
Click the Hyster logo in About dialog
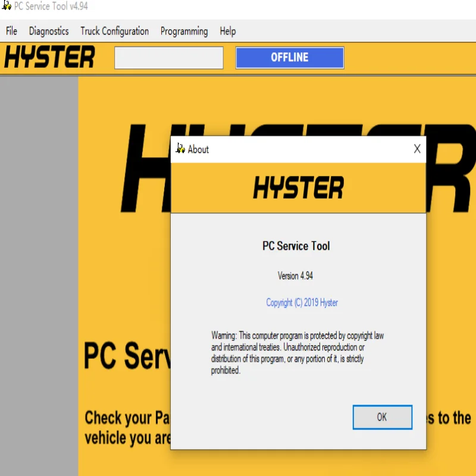coord(299,187)
